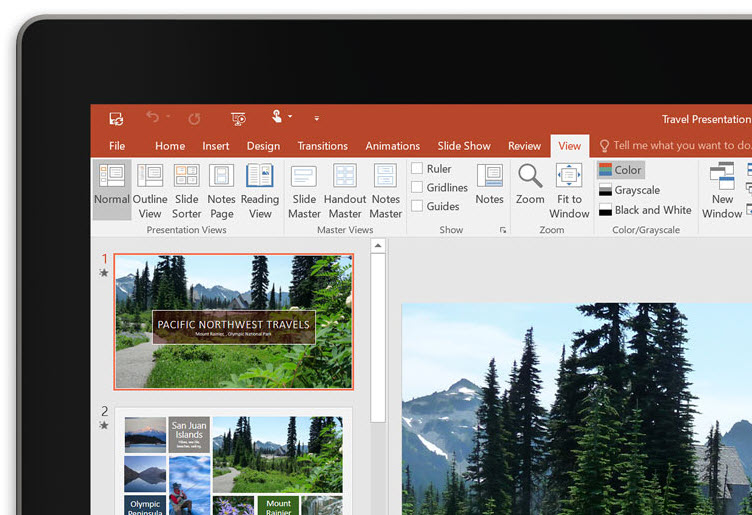The image size is (752, 515).
Task: Open the File menu
Action: coord(117,146)
